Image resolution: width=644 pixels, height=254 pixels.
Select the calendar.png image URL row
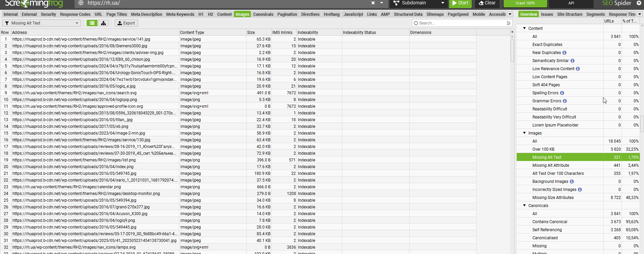(x=238, y=187)
